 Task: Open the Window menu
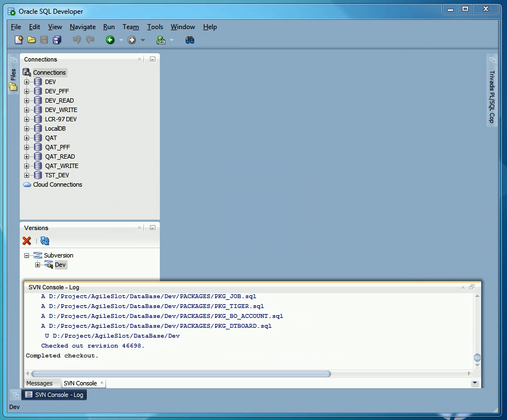click(183, 27)
